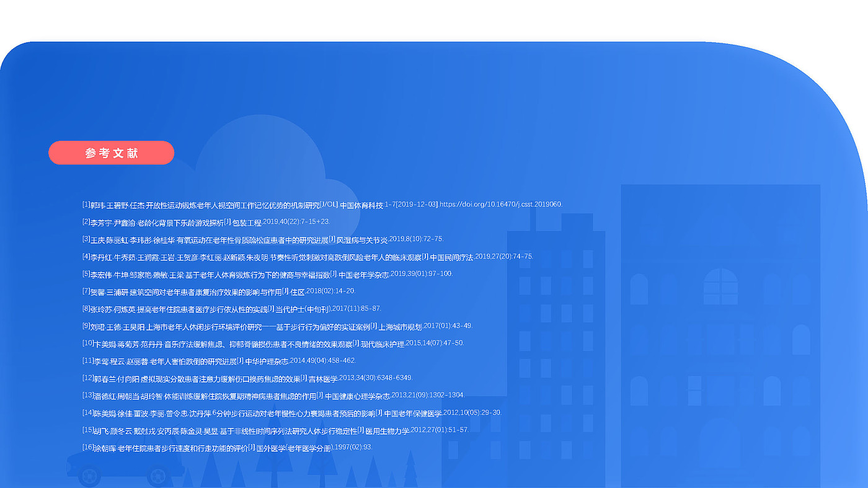Select reference [11] from 中华护理杂志
Image resolution: width=868 pixels, height=488 pixels.
point(219,361)
